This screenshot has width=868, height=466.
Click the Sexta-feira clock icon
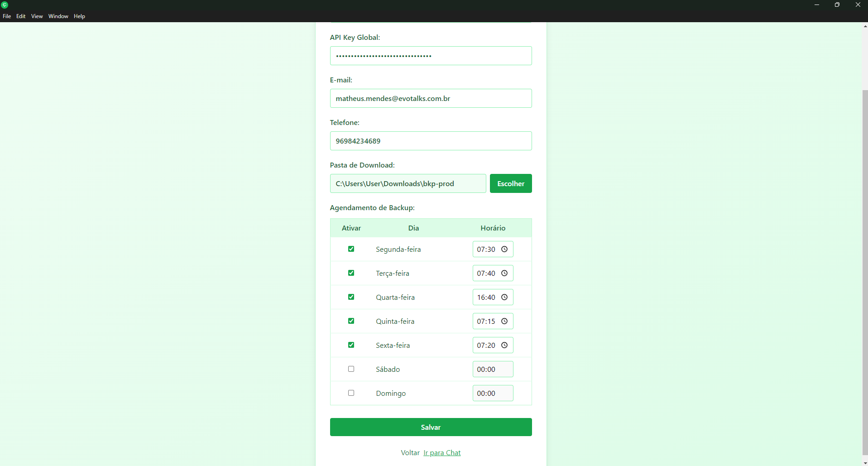click(x=504, y=345)
